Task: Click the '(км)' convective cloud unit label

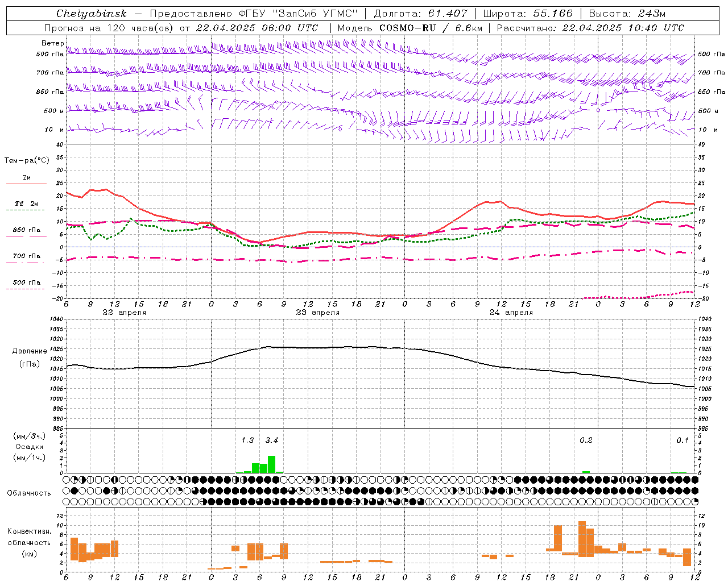Action: click(30, 554)
